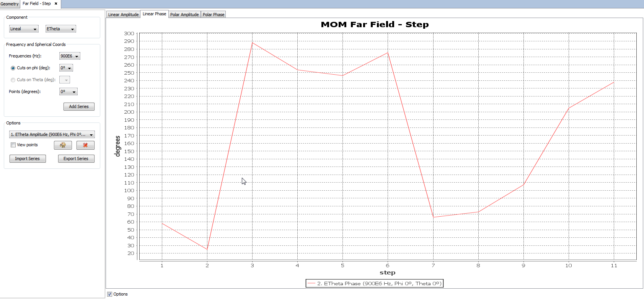This screenshot has height=299, width=644.
Task: Switch to the Linear Amplitude tab
Action: 123,15
